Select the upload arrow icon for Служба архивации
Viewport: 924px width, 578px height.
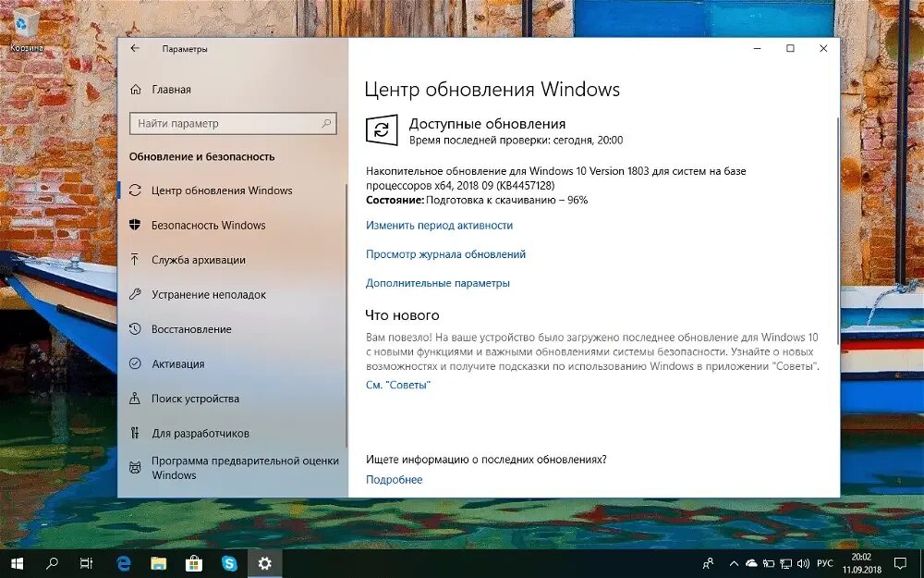[x=135, y=260]
